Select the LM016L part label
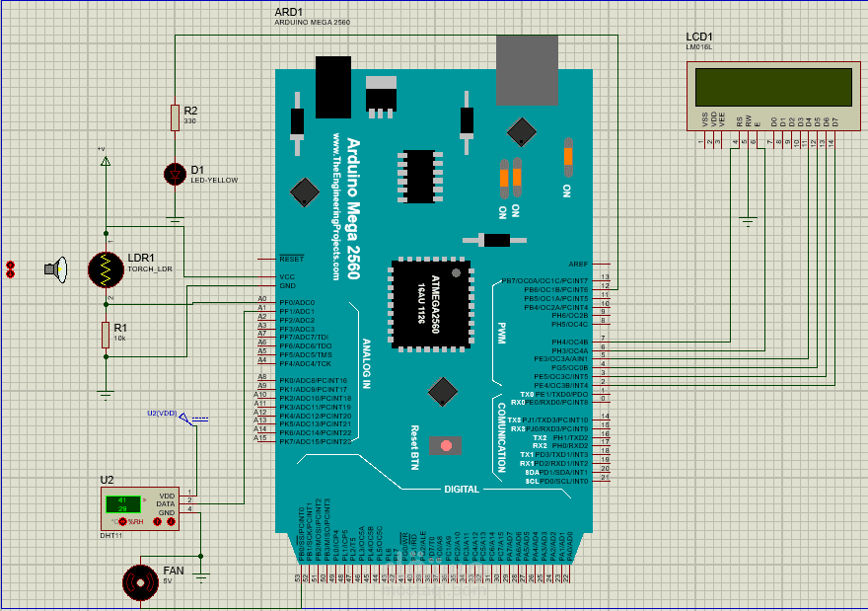 pos(699,47)
